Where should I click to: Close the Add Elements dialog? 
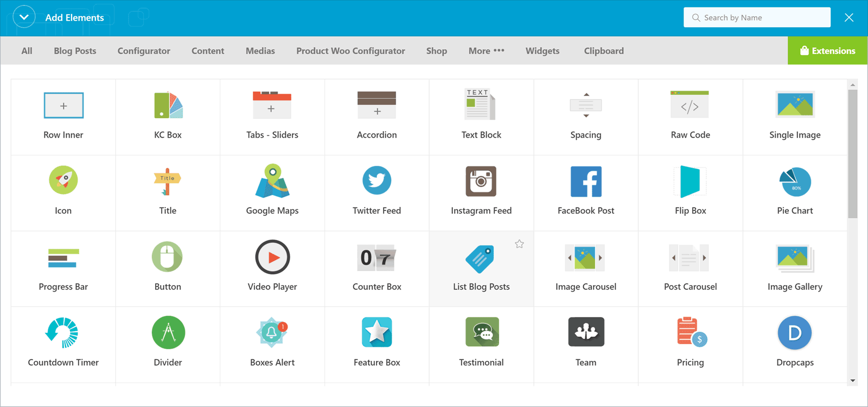click(849, 17)
